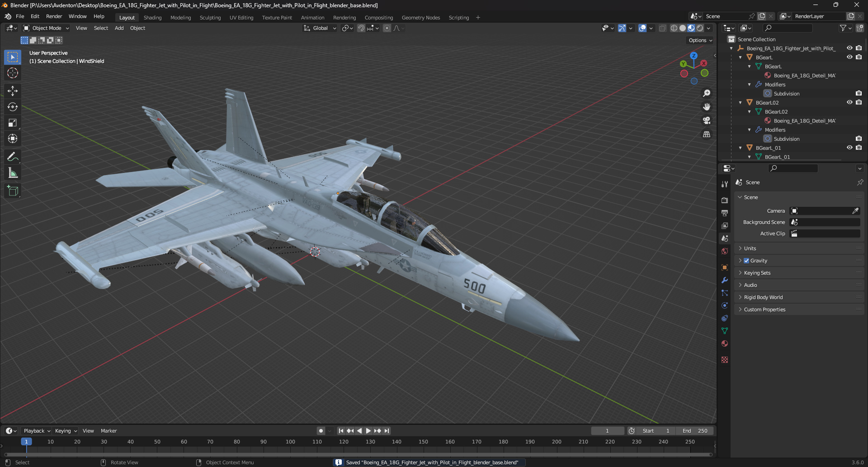Jump to last frame

click(387, 431)
